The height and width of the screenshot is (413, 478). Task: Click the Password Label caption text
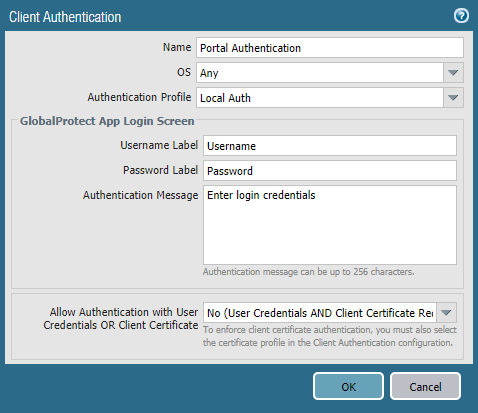coord(160,170)
